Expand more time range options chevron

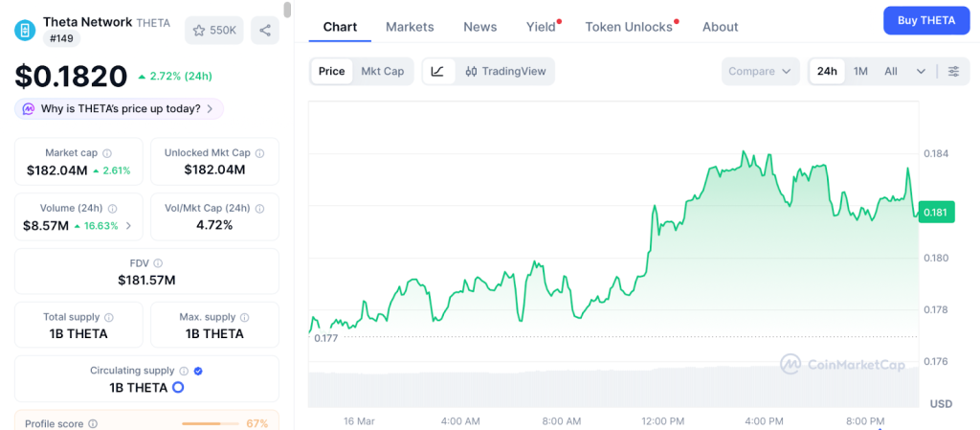click(x=921, y=71)
